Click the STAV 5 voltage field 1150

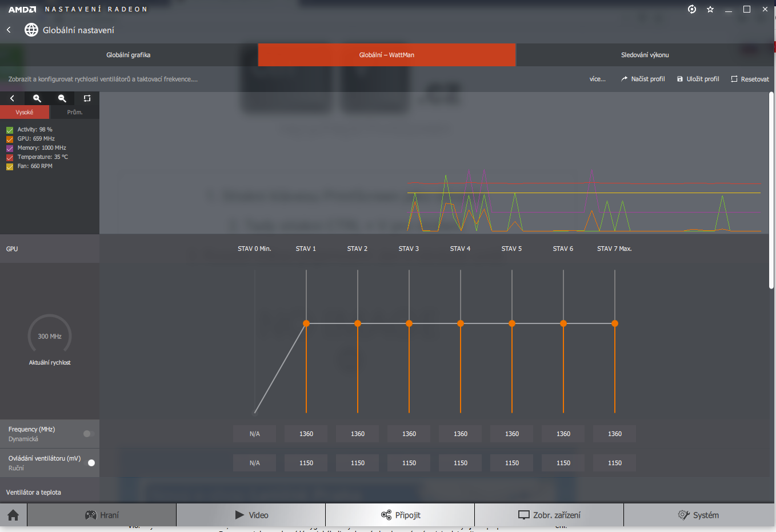[x=512, y=463]
